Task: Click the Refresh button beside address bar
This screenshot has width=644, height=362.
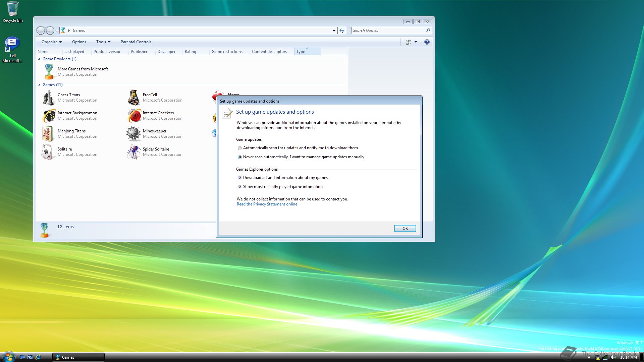Action: pyautogui.click(x=342, y=31)
